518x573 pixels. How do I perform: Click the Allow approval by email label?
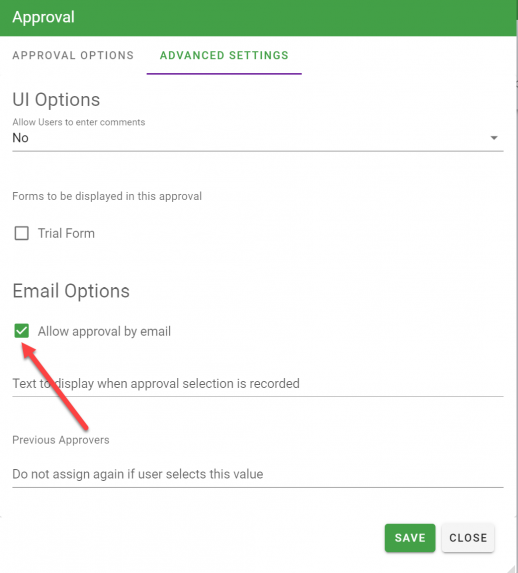point(104,331)
